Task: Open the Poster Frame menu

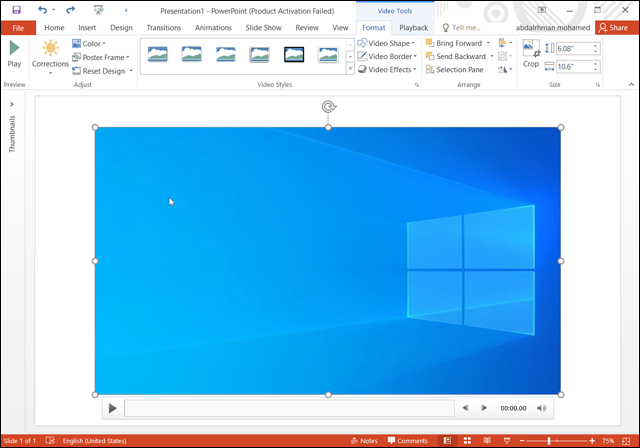Action: pyautogui.click(x=100, y=57)
